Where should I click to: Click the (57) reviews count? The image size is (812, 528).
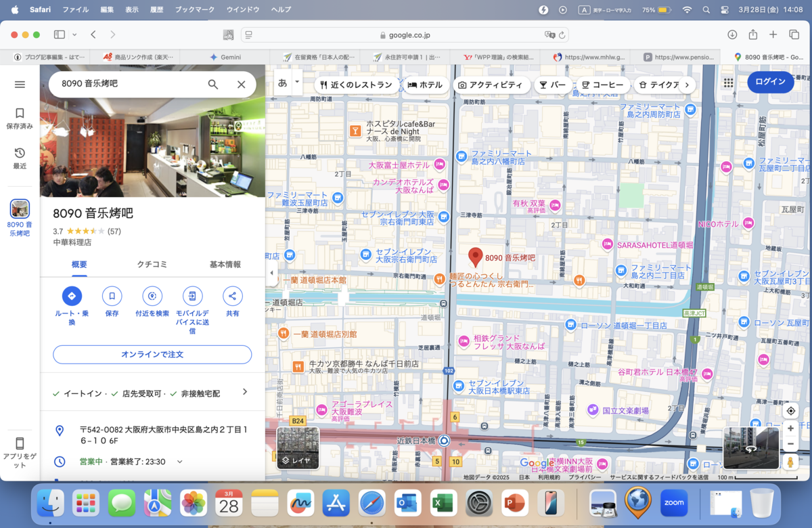click(x=114, y=231)
